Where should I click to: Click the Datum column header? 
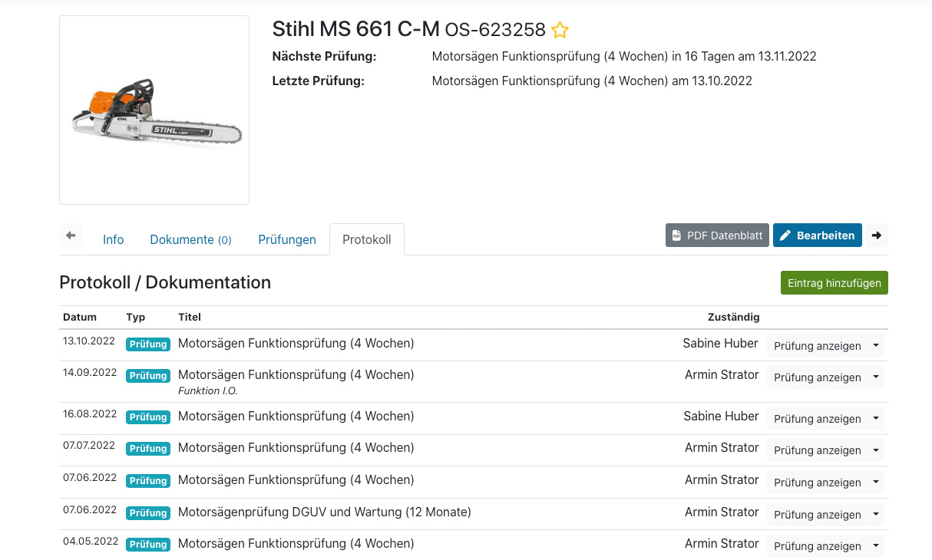(x=80, y=317)
